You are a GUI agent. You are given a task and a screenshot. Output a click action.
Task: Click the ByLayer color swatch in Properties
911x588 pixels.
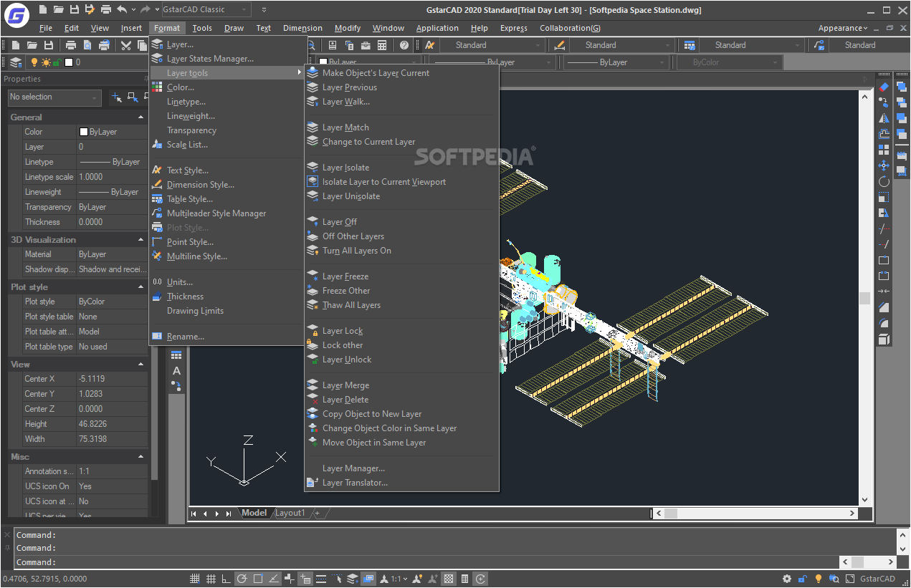(x=84, y=132)
